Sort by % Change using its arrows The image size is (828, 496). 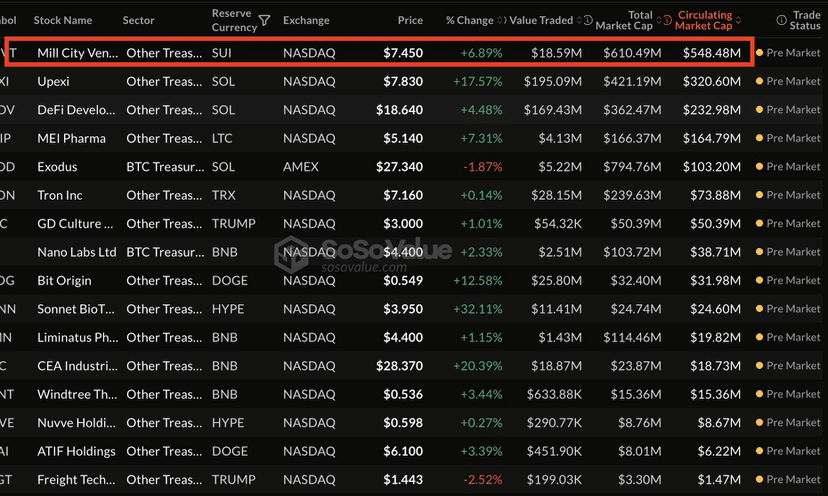click(x=501, y=20)
